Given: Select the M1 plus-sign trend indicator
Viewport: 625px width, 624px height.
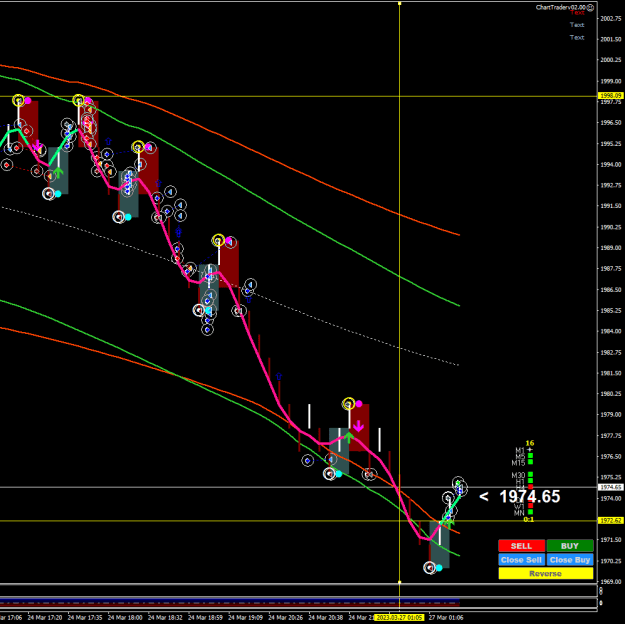Looking at the screenshot, I should point(530,450).
